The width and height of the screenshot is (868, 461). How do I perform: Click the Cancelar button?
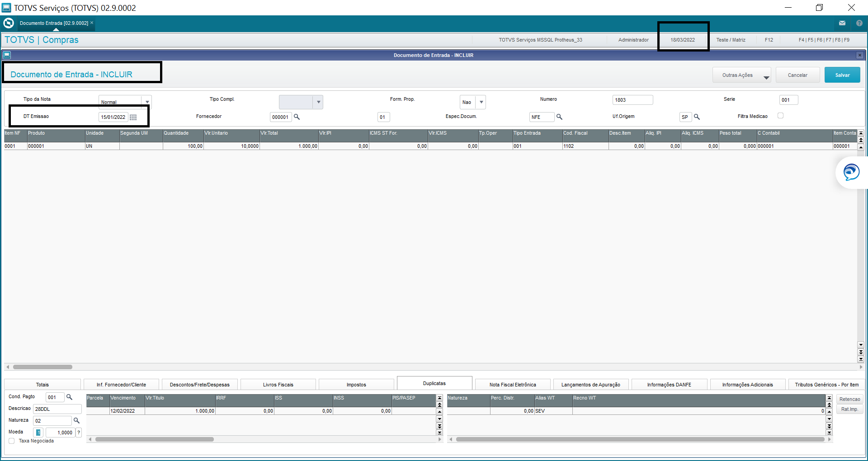(x=797, y=75)
